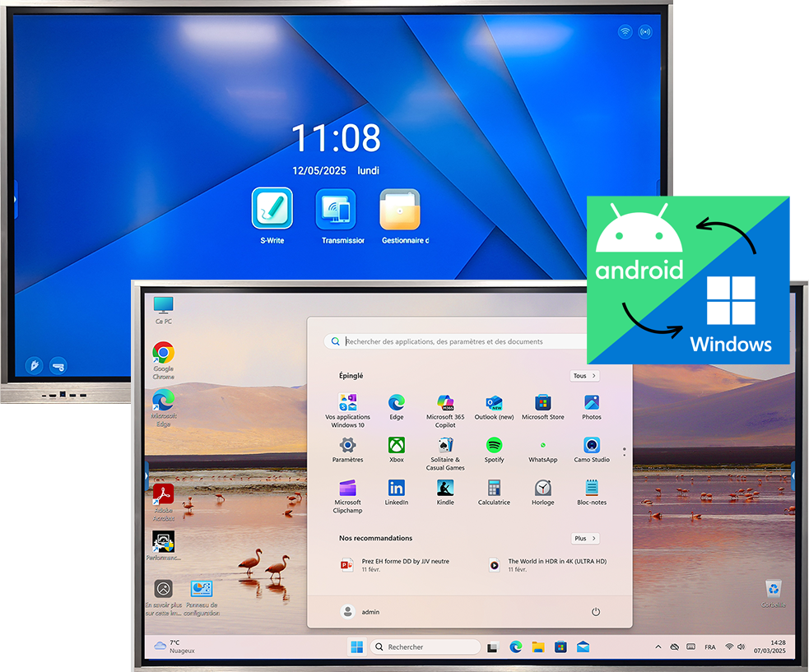Open WhatsApp pinned app
Viewport: 809px width, 672px height.
click(543, 450)
